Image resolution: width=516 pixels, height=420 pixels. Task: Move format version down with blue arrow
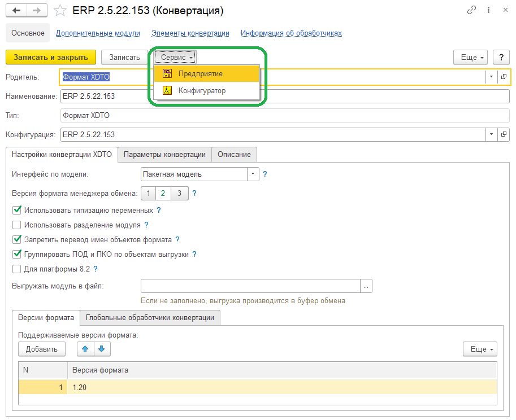click(102, 349)
